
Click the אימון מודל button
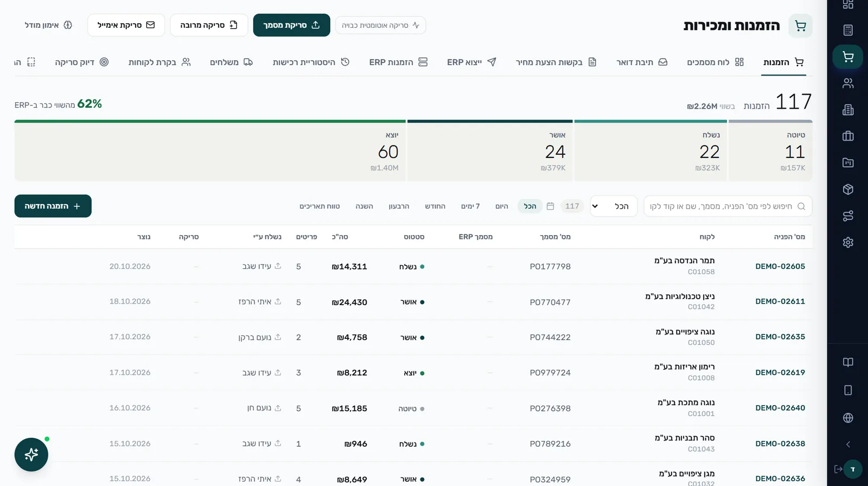[48, 26]
